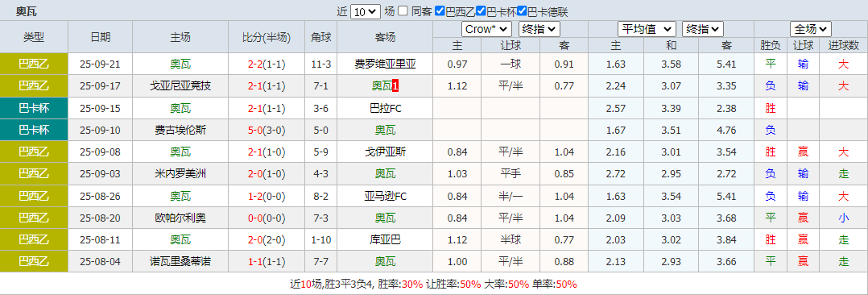Click corner count 1-10
Viewport: 868px width, 295px height.
click(321, 240)
